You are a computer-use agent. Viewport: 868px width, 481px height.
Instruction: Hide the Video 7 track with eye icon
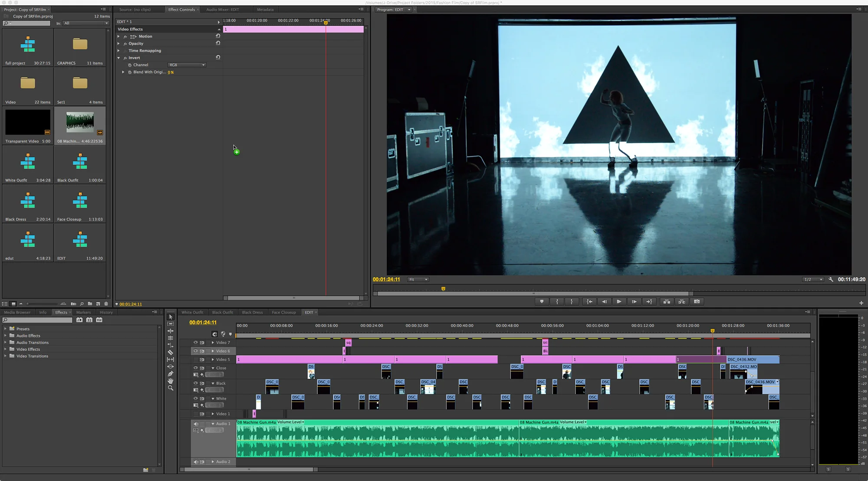tap(195, 342)
